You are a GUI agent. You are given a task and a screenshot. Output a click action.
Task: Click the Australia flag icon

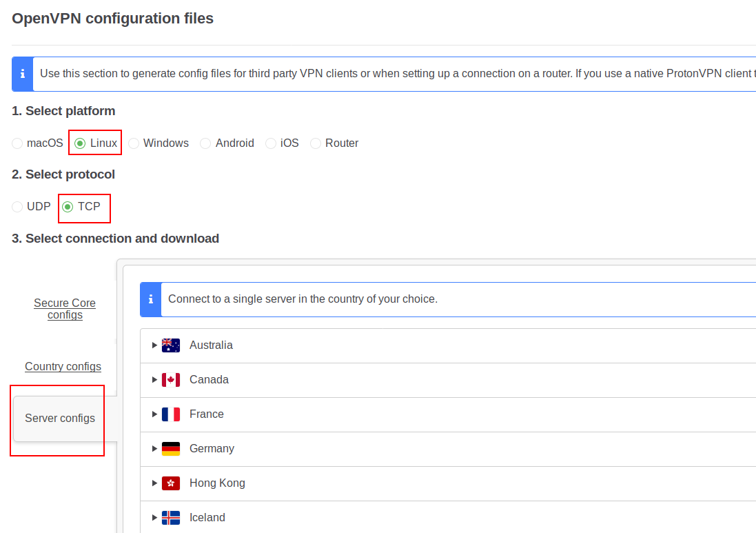point(171,345)
